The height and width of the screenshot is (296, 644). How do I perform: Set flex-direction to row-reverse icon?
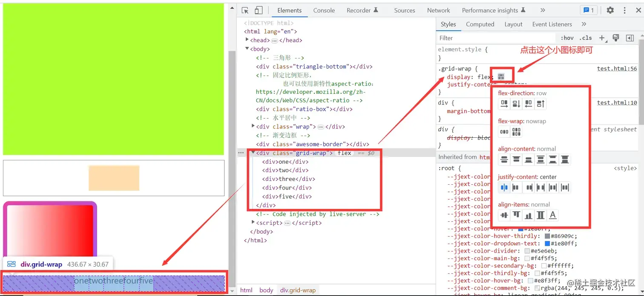coord(529,104)
